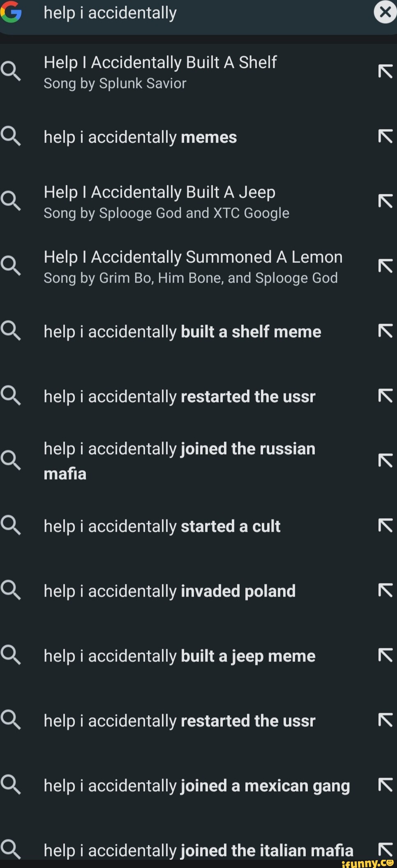Fill search with 'memes' suggestion arrow
Image resolution: width=397 pixels, height=868 pixels.
pyautogui.click(x=385, y=136)
